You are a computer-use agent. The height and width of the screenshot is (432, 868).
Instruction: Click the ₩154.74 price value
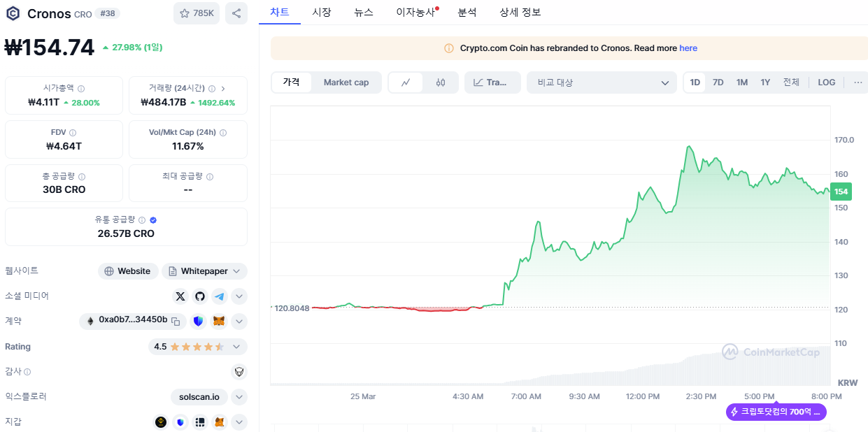50,48
